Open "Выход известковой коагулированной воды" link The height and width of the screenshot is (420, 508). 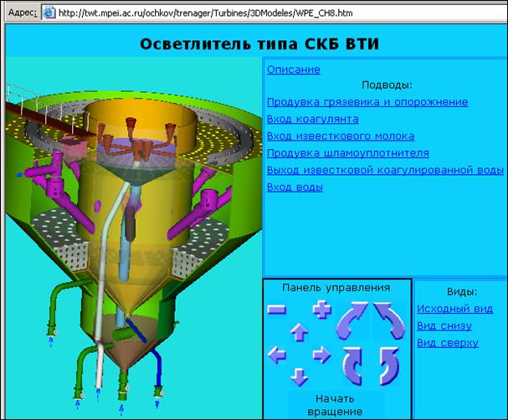[385, 170]
